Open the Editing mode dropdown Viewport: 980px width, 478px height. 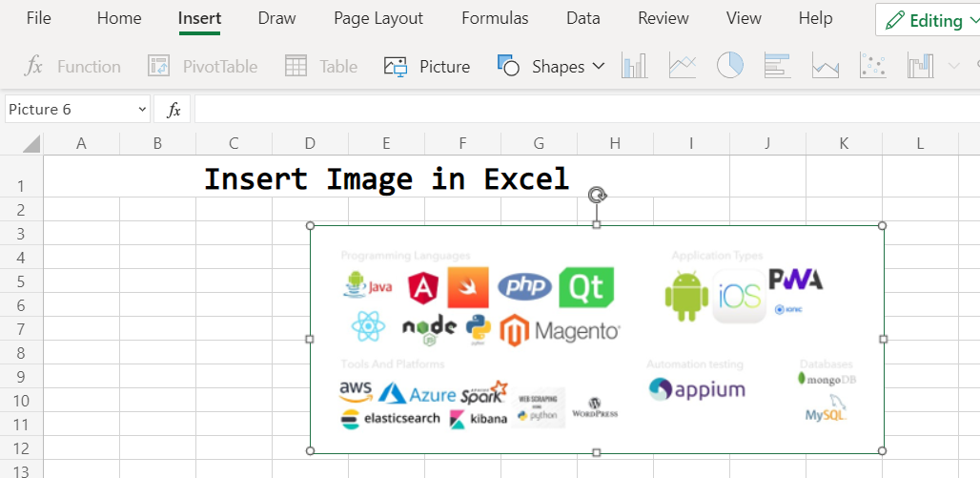tap(929, 21)
